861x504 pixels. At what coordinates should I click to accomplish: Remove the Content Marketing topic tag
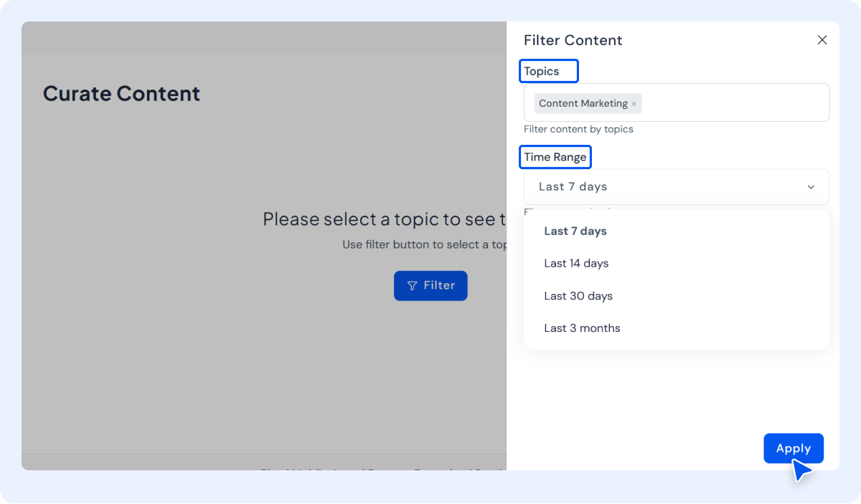point(634,104)
